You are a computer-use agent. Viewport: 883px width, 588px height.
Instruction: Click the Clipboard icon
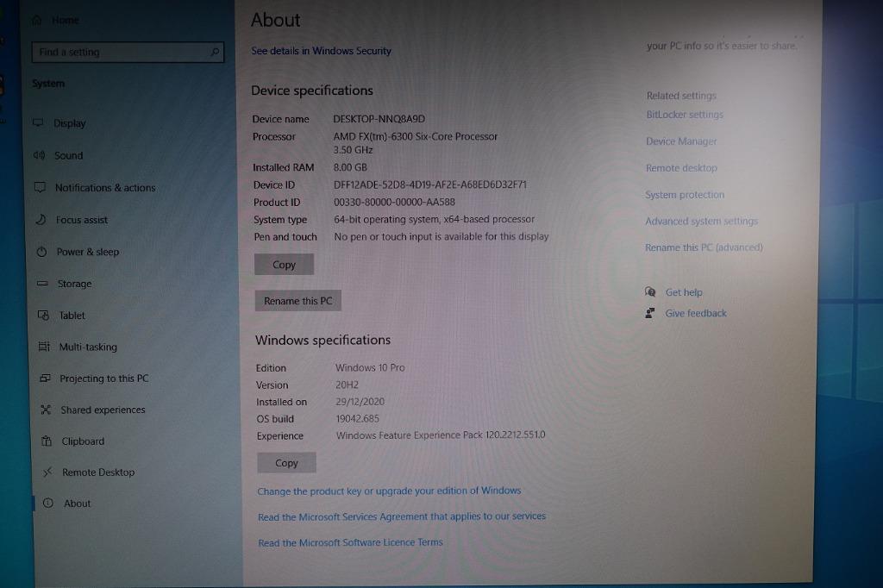pos(47,441)
